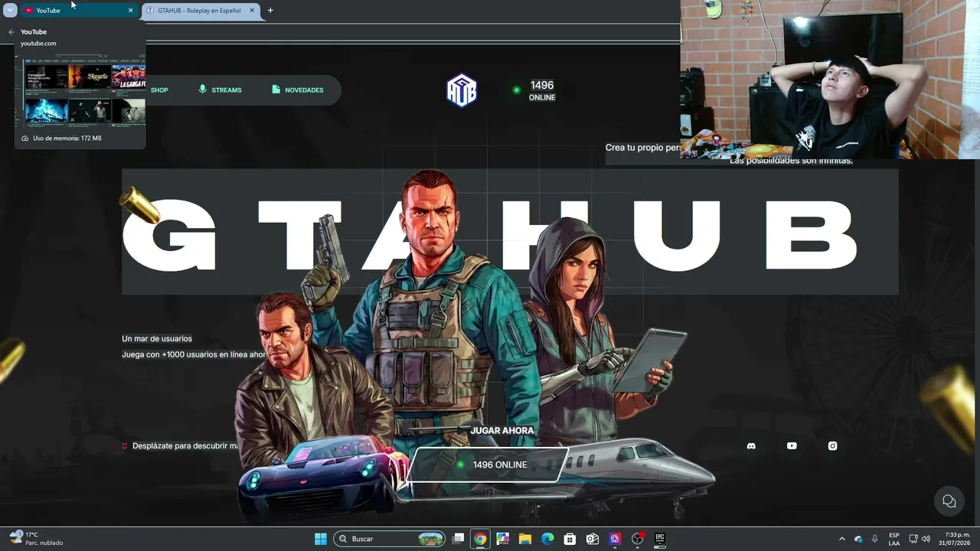Viewport: 980px width, 551px height.
Task: Open Epic Games Launcher from the taskbar
Action: click(660, 539)
